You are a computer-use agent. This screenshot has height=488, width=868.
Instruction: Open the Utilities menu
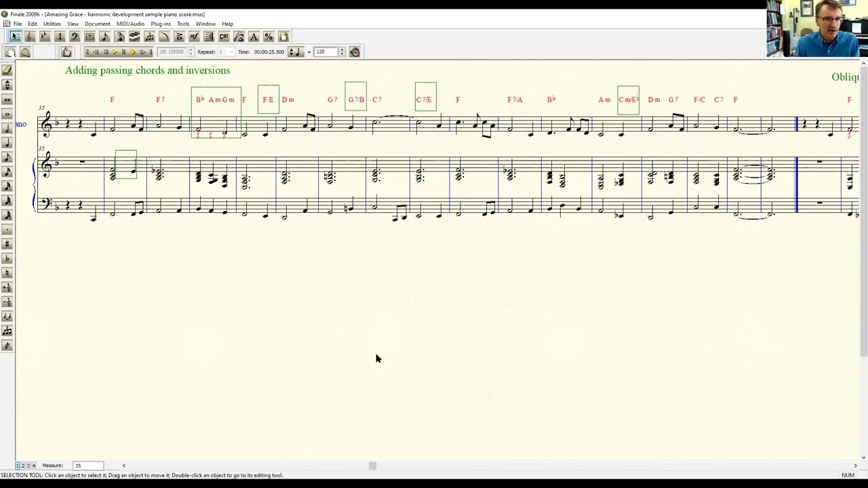tap(52, 24)
